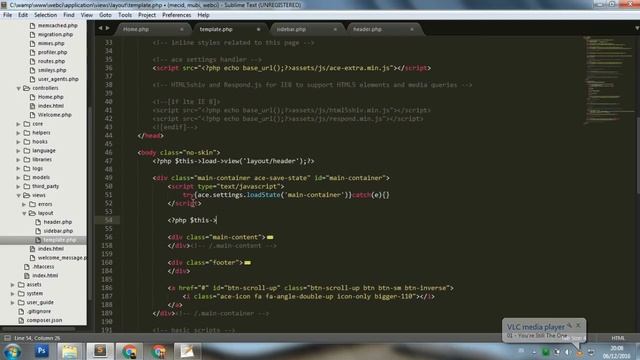Screen dimensions: 640x360
Task: Unfold the footer div code marker
Action: pyautogui.click(x=247, y=262)
